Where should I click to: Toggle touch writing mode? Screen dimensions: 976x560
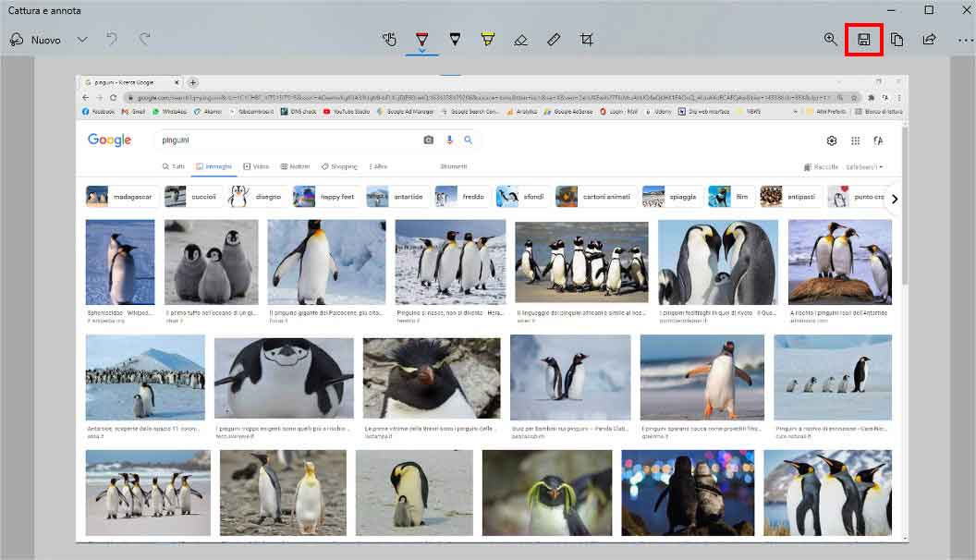point(389,40)
